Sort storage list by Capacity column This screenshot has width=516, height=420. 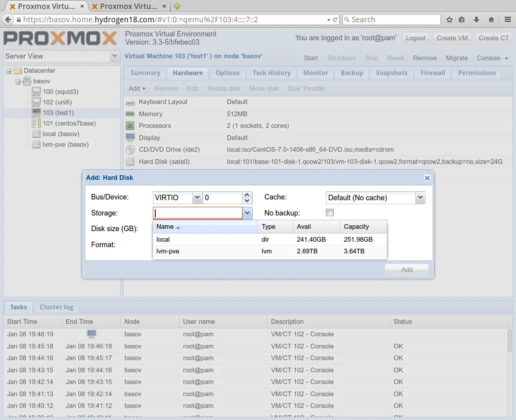(x=363, y=227)
